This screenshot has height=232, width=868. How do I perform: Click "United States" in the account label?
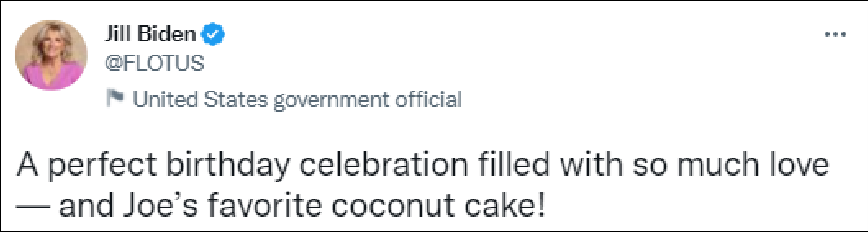point(200,99)
